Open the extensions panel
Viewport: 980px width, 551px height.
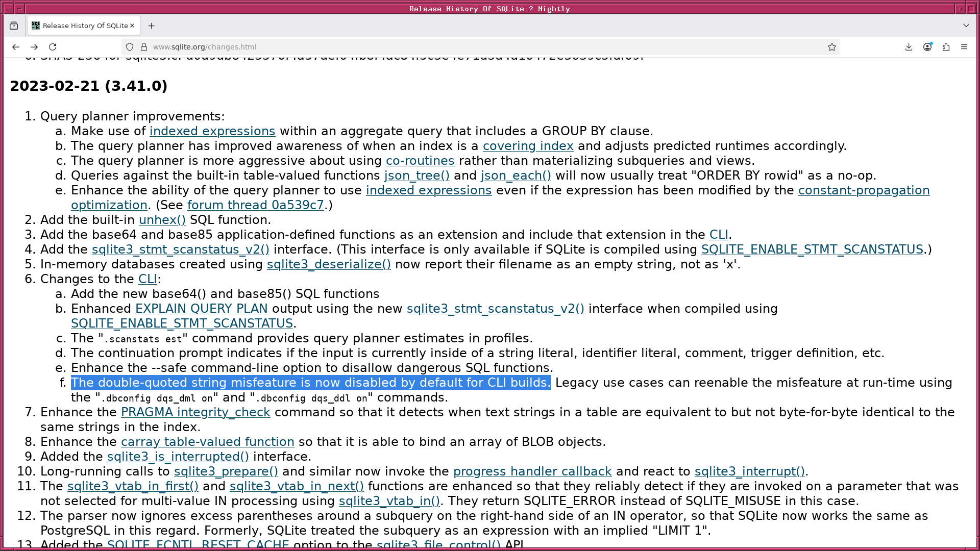pos(946,46)
